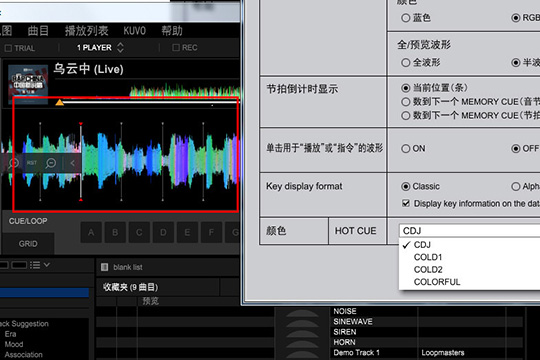Viewport: 540px width, 360px height.
Task: Select the RGB color radio button
Action: 516,18
